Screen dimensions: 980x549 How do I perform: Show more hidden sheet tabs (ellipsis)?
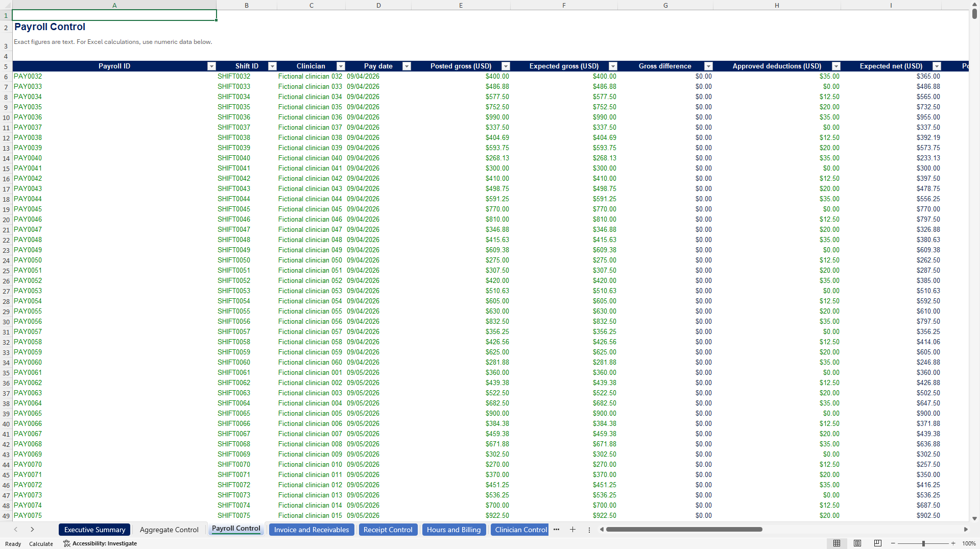pyautogui.click(x=556, y=530)
